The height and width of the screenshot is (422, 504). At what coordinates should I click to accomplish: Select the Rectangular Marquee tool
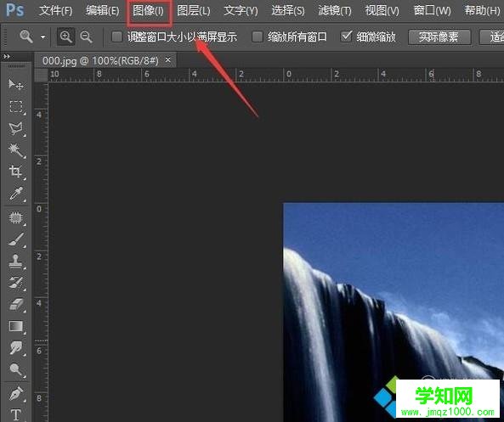tap(16, 107)
